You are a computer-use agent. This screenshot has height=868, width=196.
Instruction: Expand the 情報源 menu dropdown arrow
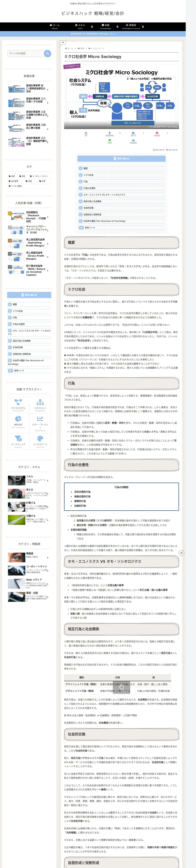tap(143, 27)
